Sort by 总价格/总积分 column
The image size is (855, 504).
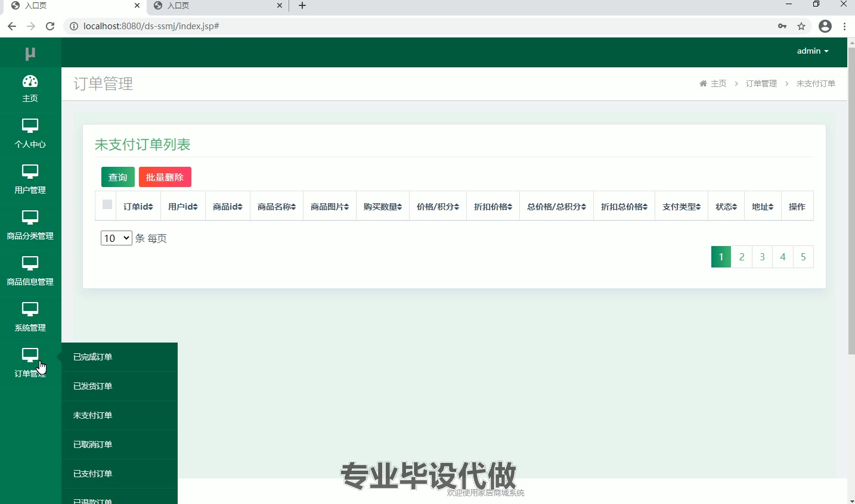tap(557, 207)
